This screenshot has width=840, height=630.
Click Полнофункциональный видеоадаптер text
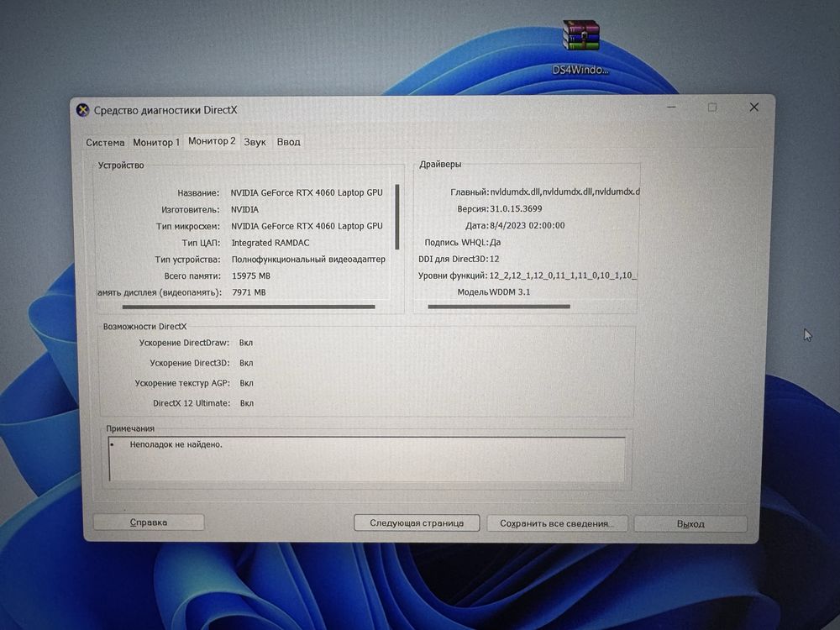click(308, 260)
